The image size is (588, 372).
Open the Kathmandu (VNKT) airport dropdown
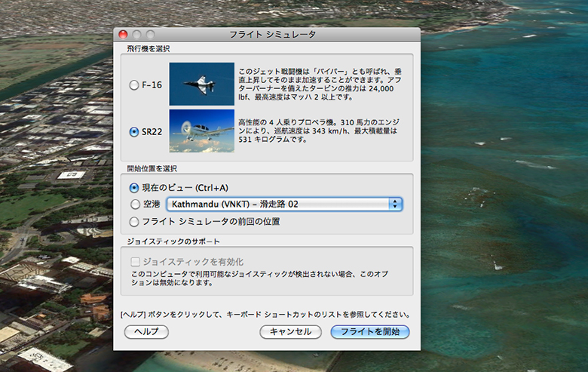pos(283,204)
